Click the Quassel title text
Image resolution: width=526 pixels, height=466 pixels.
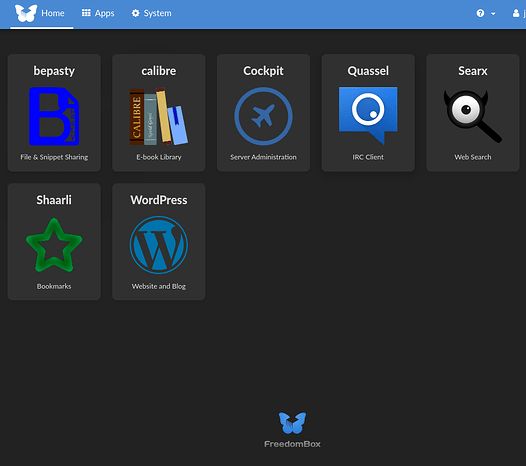coord(368,71)
